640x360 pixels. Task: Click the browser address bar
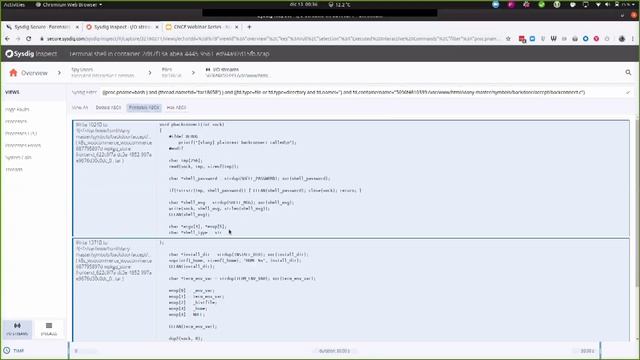coord(272,39)
